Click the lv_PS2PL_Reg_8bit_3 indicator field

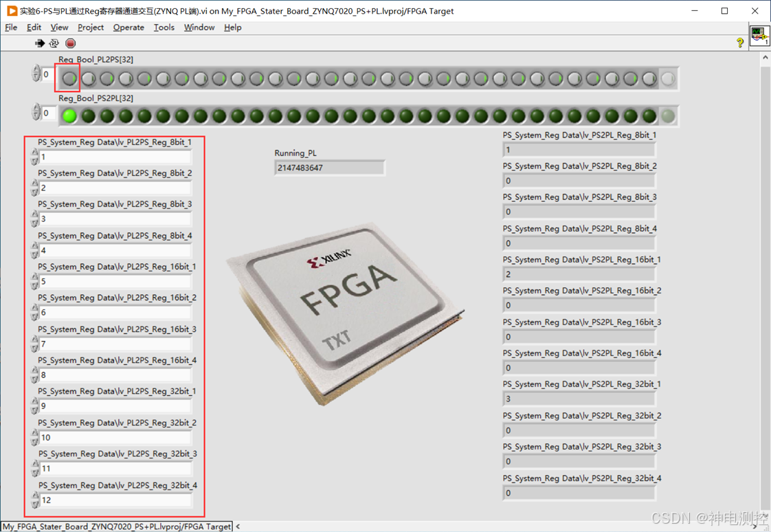pyautogui.click(x=579, y=212)
